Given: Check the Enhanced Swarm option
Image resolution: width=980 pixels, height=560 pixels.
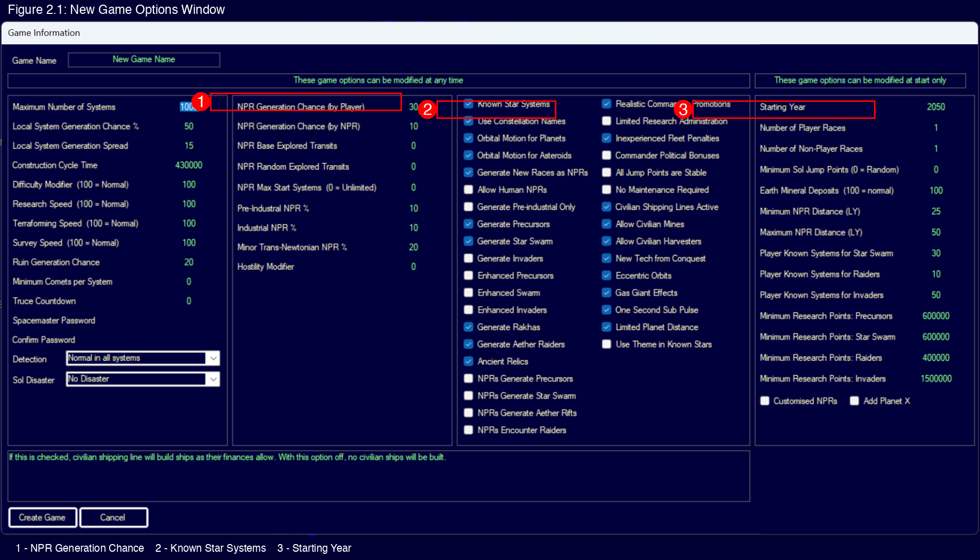Looking at the screenshot, I should [468, 292].
